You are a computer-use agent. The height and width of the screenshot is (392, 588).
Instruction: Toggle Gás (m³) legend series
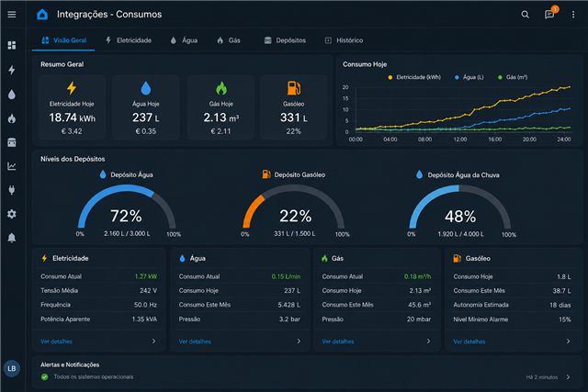coord(513,77)
